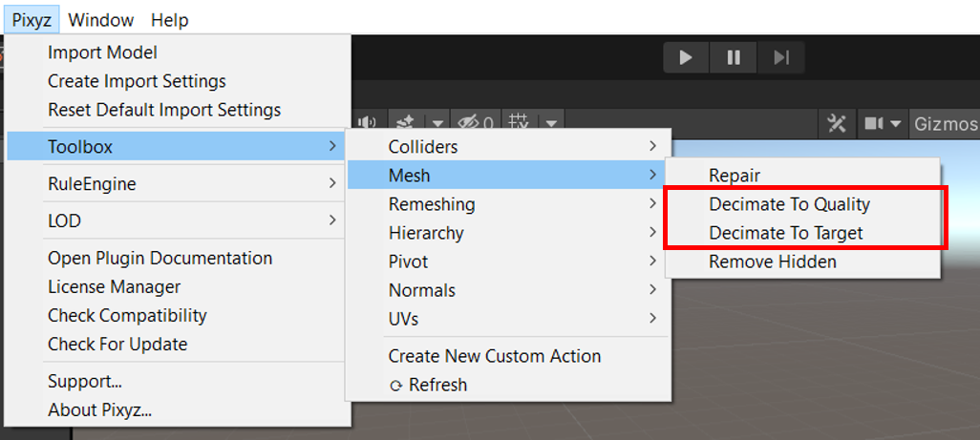The image size is (980, 440).
Task: Open the Window menu
Action: 100,20
